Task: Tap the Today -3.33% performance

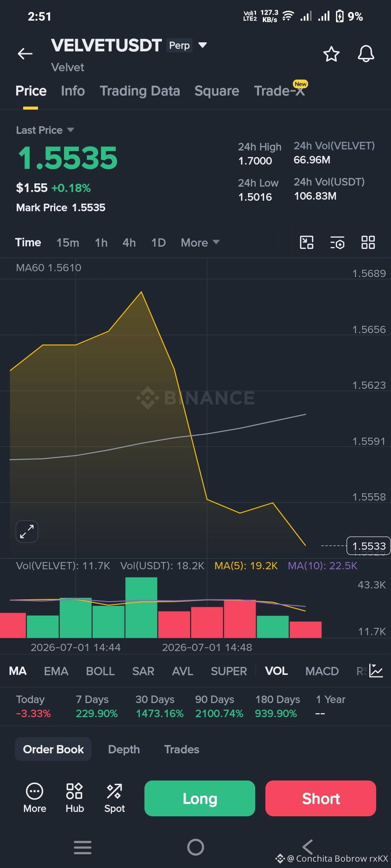Action: coord(33,706)
